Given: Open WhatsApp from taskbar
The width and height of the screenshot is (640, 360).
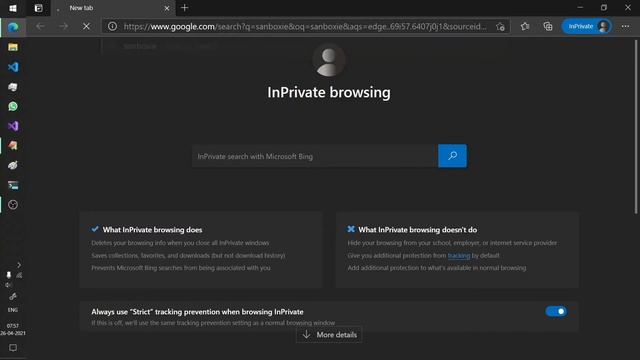Looking at the screenshot, I should (13, 107).
